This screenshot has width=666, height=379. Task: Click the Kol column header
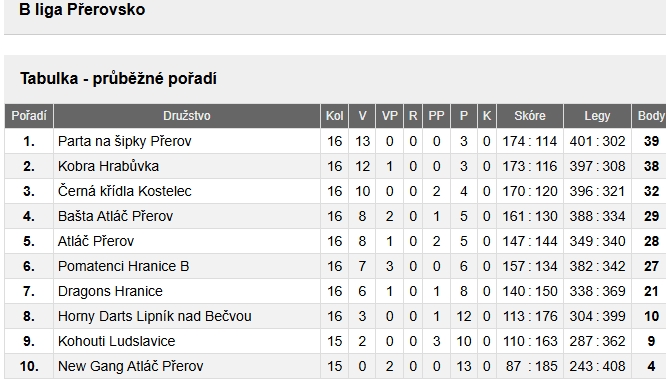click(x=335, y=116)
